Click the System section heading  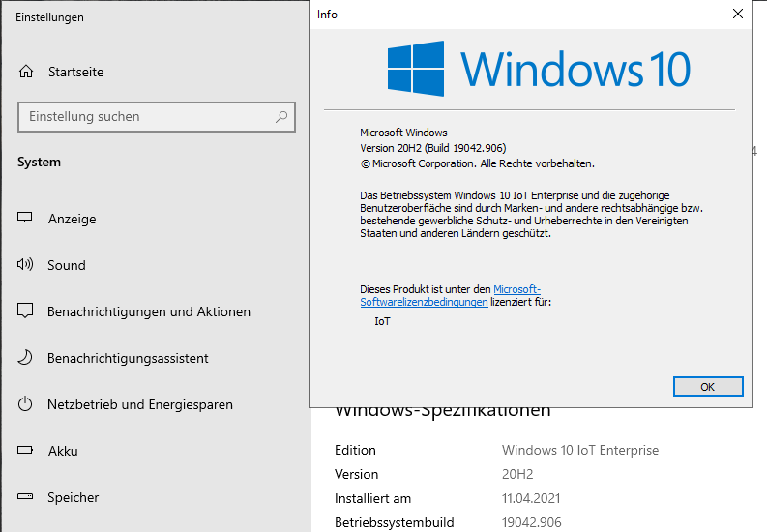pos(39,162)
